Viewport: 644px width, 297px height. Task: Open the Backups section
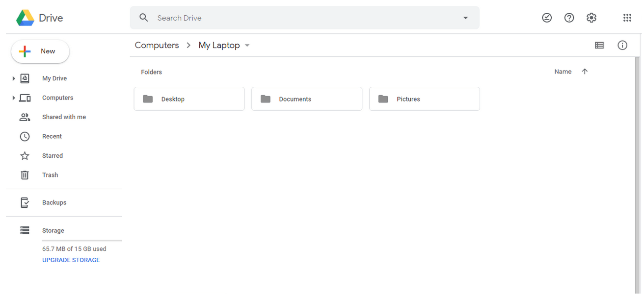pyautogui.click(x=54, y=202)
